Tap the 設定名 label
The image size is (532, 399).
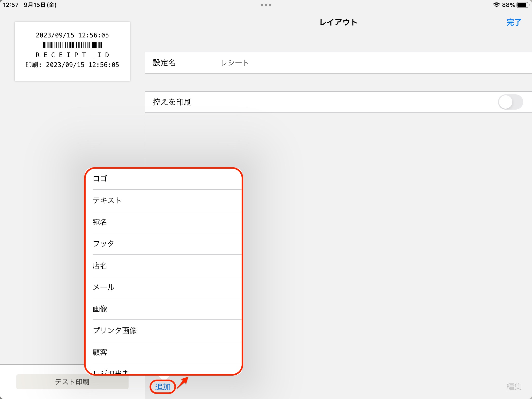164,63
